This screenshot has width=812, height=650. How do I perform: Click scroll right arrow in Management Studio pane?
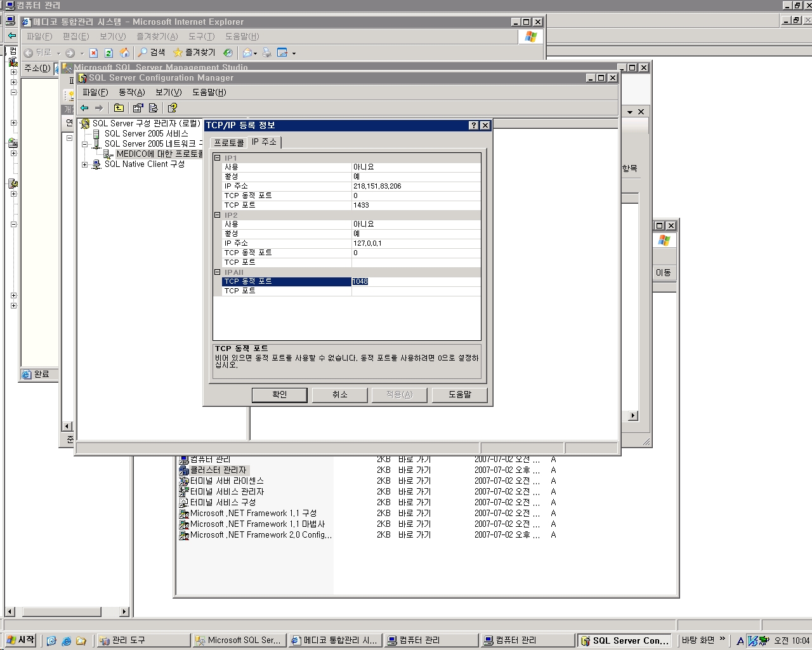[632, 415]
